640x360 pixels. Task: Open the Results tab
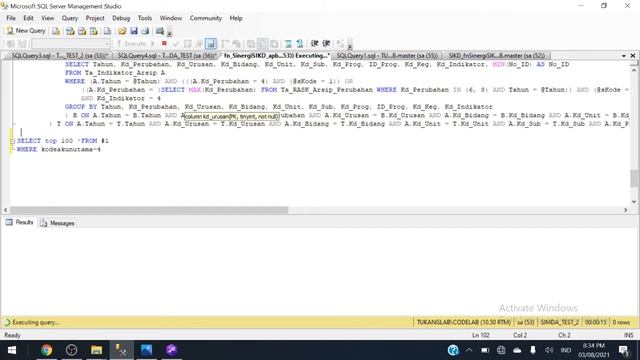point(20,222)
